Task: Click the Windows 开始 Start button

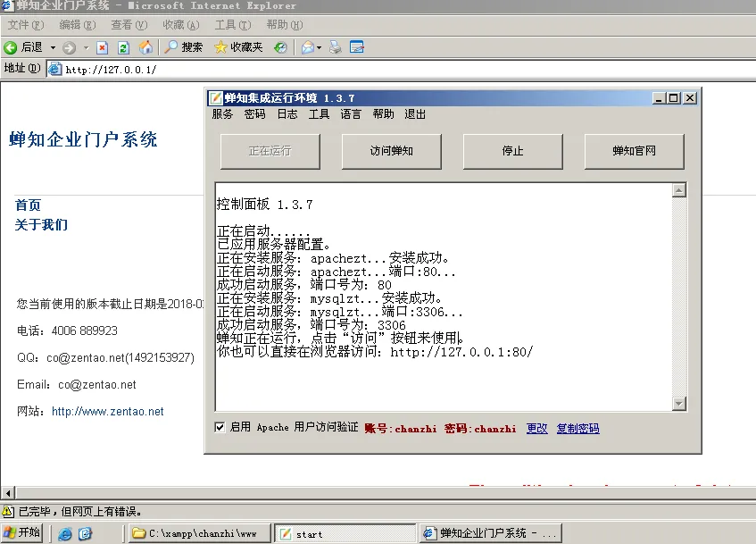Action: [x=23, y=533]
